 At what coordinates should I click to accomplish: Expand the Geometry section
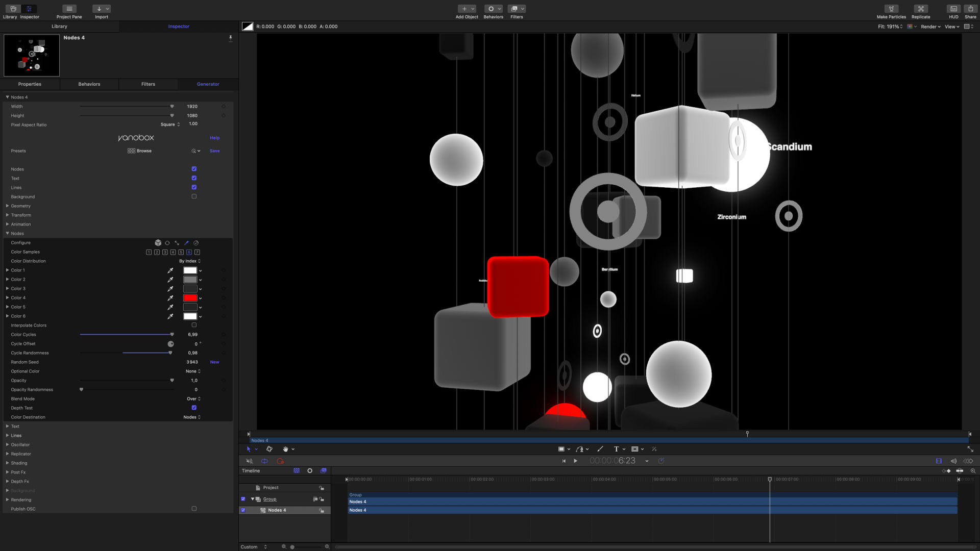tap(7, 206)
